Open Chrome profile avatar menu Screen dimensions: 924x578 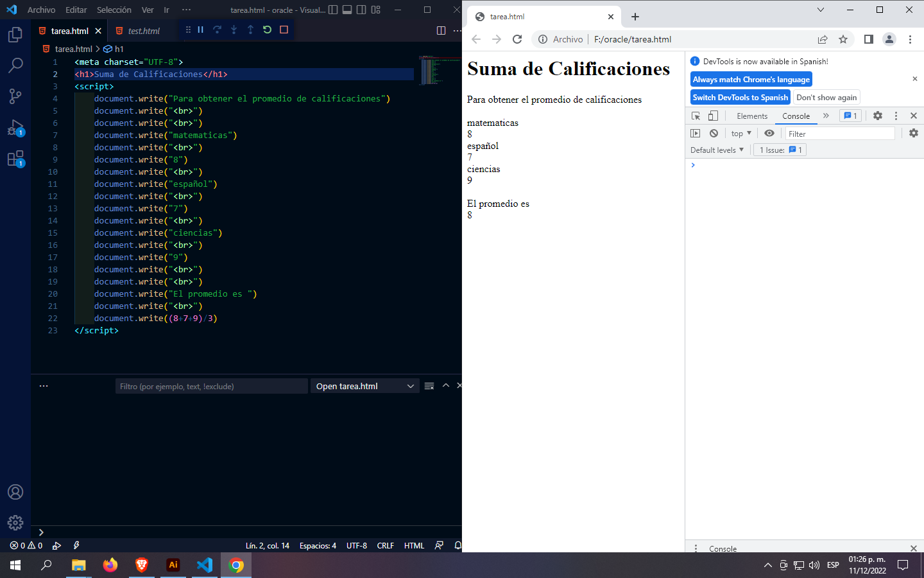click(889, 39)
